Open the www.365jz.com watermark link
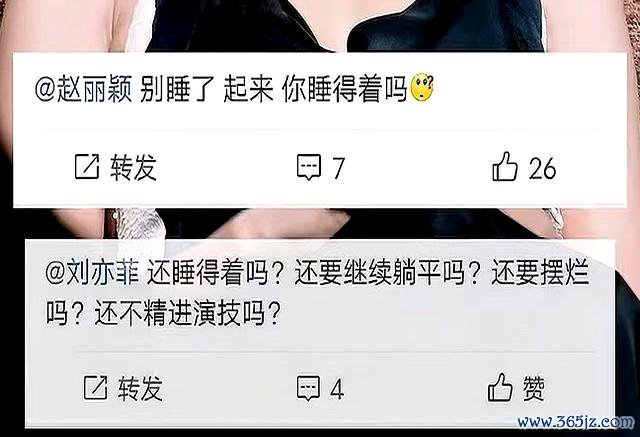 tap(576, 421)
